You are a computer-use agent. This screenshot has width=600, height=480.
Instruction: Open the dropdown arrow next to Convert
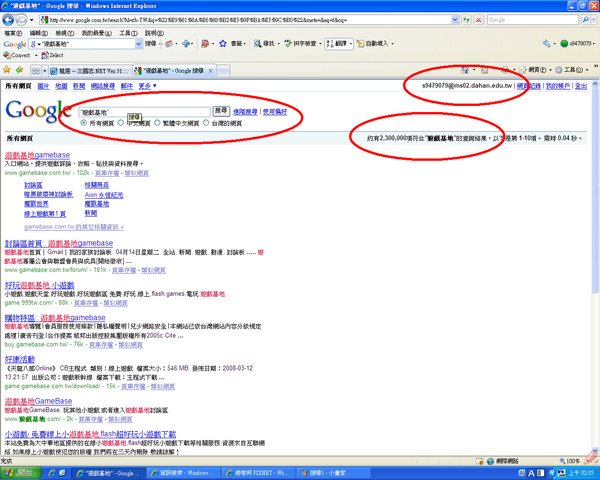36,56
